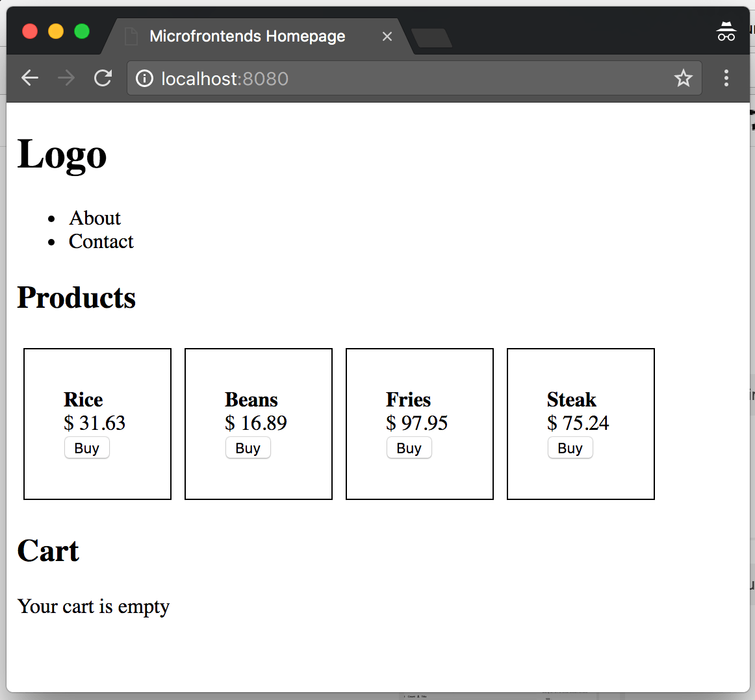Close the Microfrontends Homepage tab
The height and width of the screenshot is (700, 755).
pyautogui.click(x=387, y=36)
